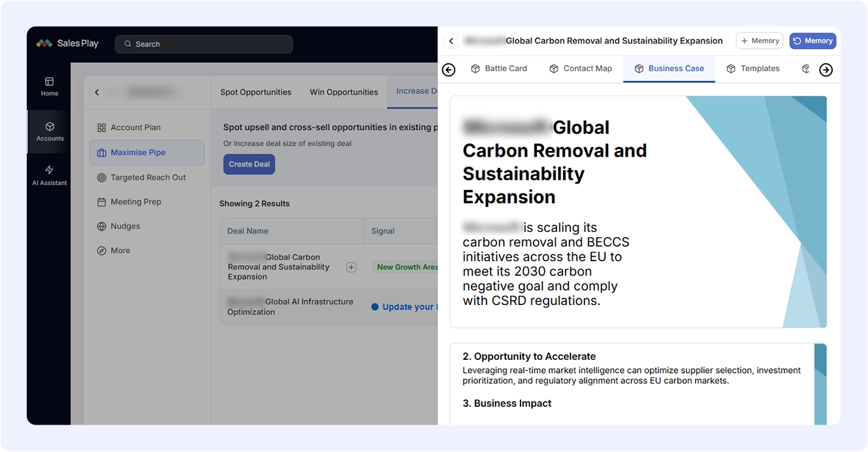Click back chevron beside account name
868x452 pixels.
pos(97,93)
